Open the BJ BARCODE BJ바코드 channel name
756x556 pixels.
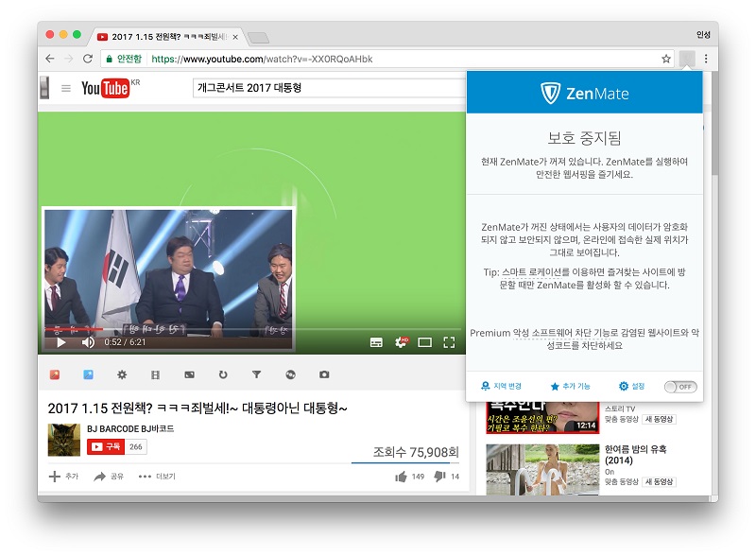[130, 428]
